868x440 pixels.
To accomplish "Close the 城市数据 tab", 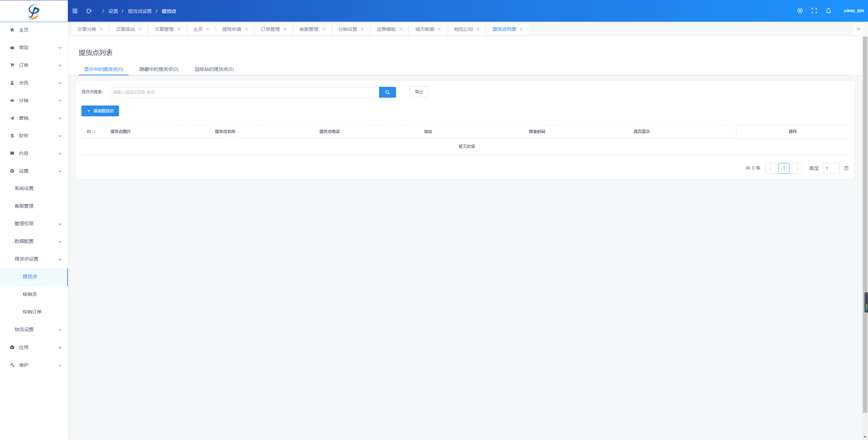I will [x=440, y=29].
